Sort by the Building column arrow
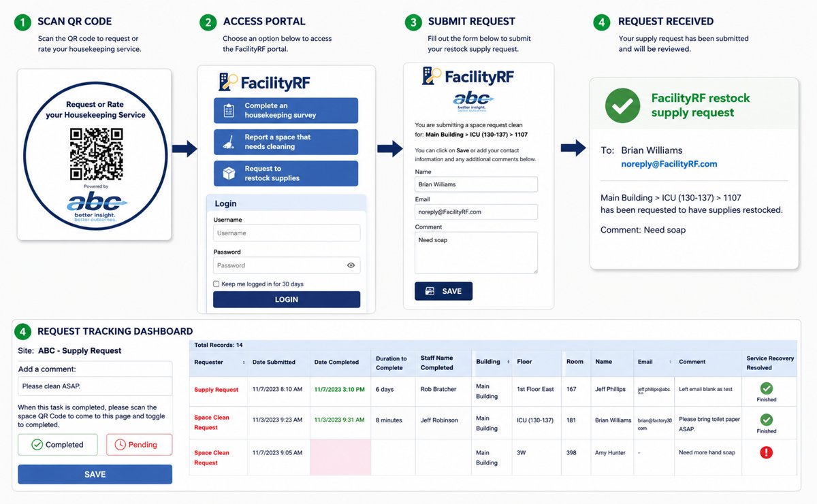The image size is (817, 504). click(507, 362)
